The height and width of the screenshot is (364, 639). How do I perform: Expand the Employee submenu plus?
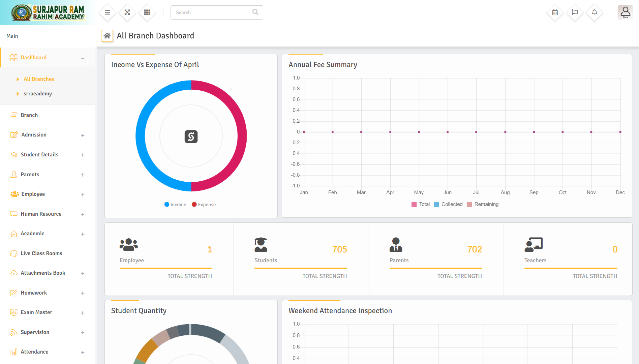83,195
